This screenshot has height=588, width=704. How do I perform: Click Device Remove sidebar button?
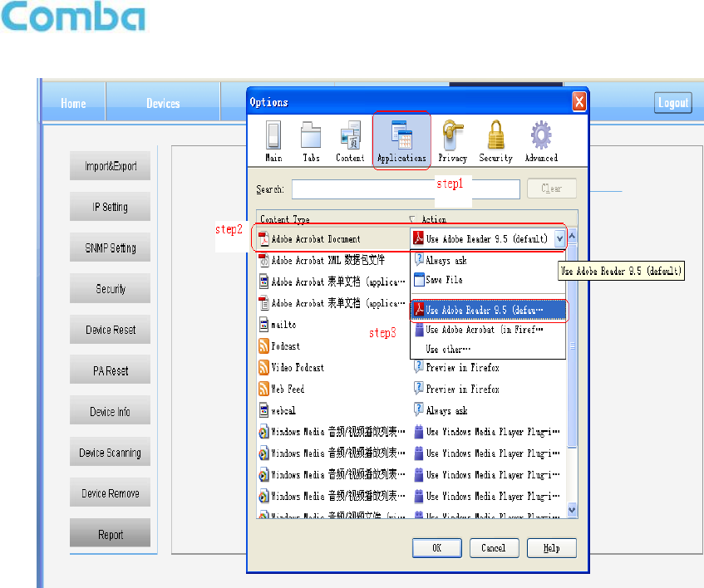pyautogui.click(x=110, y=493)
